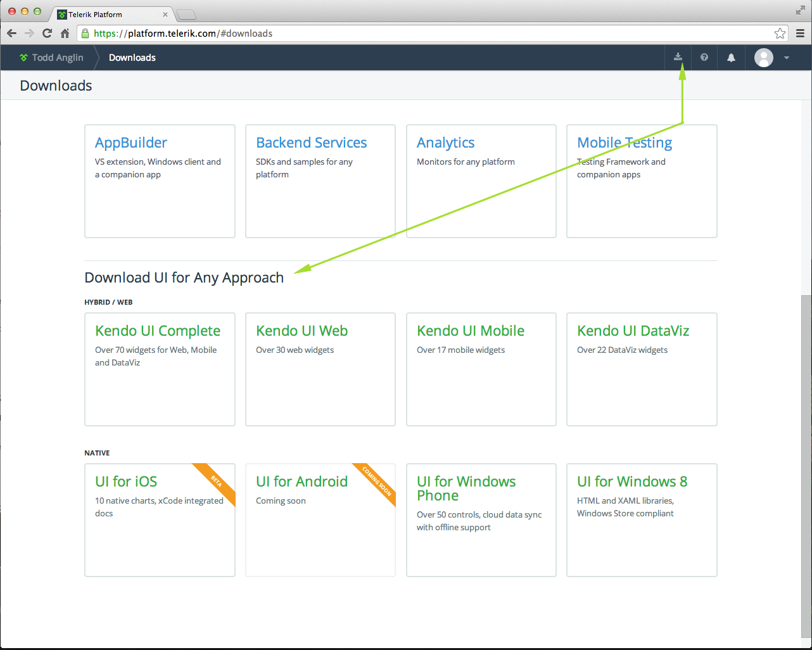This screenshot has width=812, height=650.
Task: Click the user avatar icon
Action: tap(764, 58)
